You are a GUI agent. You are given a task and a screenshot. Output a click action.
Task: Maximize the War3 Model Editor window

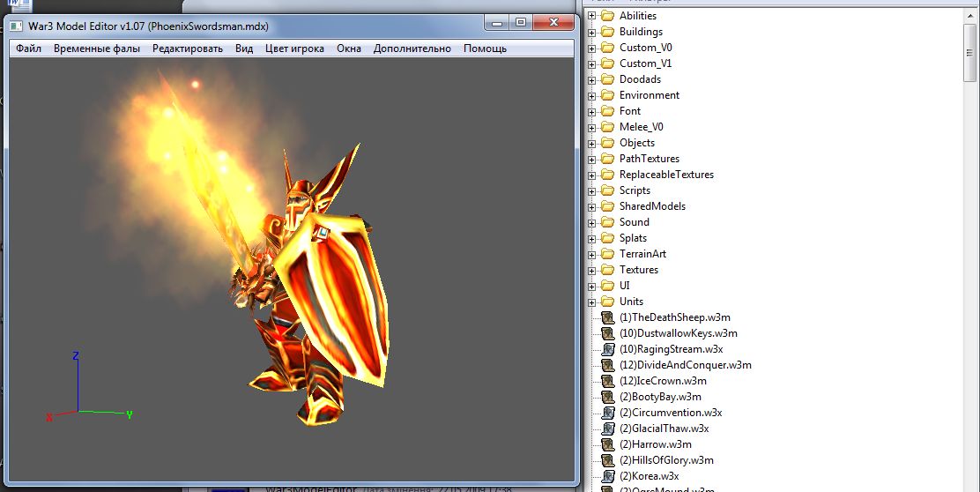point(521,23)
